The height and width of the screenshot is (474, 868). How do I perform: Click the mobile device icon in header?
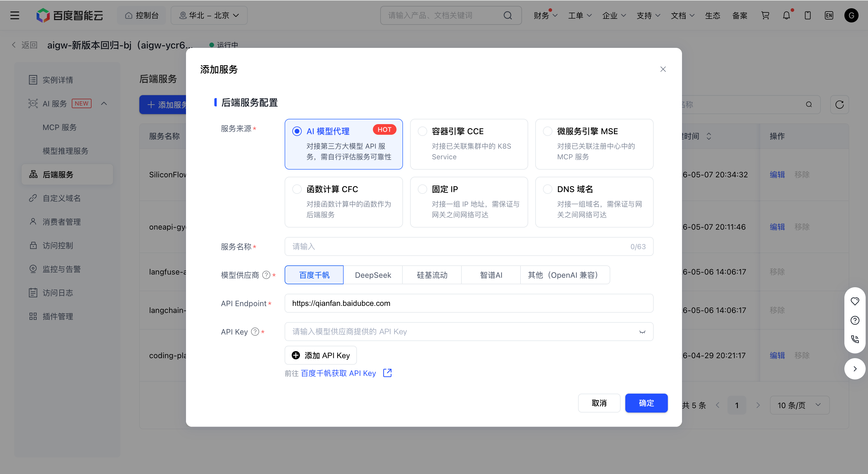coord(808,16)
